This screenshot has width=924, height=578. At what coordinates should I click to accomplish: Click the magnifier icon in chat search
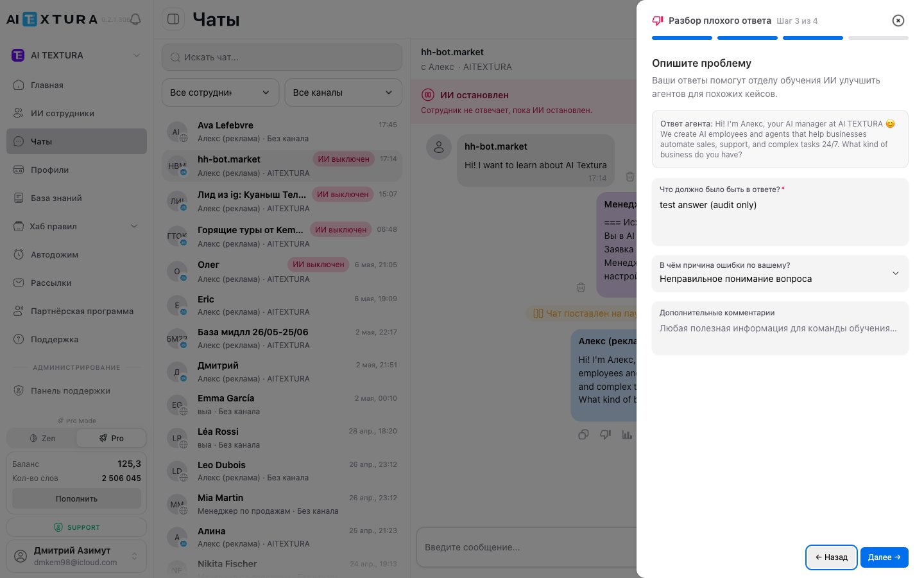[x=175, y=57]
